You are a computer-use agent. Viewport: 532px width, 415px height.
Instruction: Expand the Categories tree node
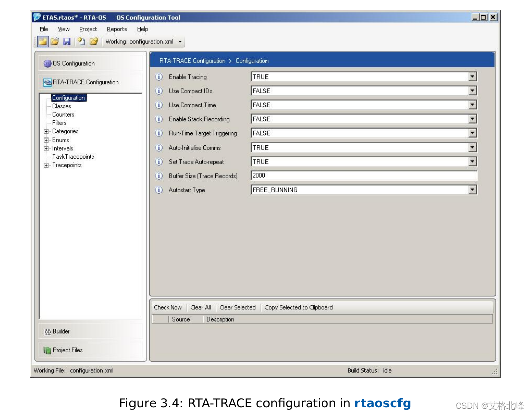coord(46,131)
